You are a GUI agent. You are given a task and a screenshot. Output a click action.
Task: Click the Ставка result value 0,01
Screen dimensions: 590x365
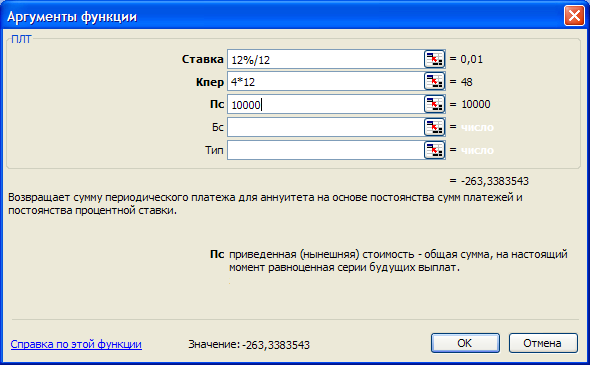(471, 59)
